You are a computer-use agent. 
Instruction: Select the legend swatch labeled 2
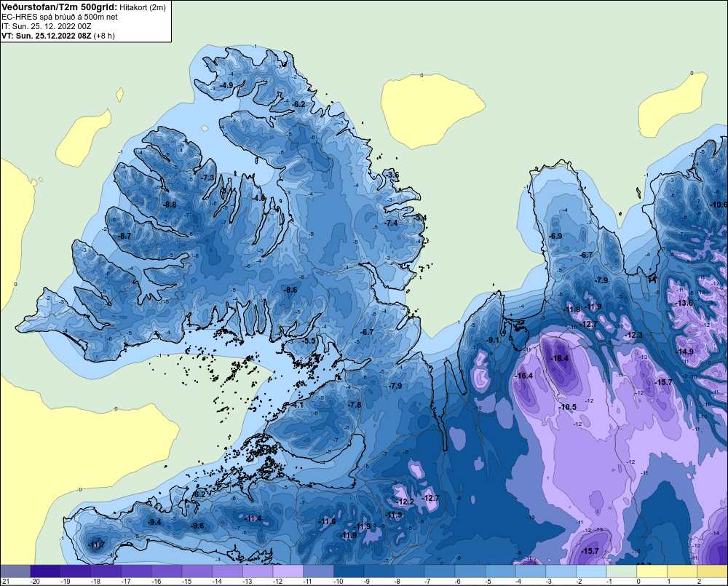713,571
